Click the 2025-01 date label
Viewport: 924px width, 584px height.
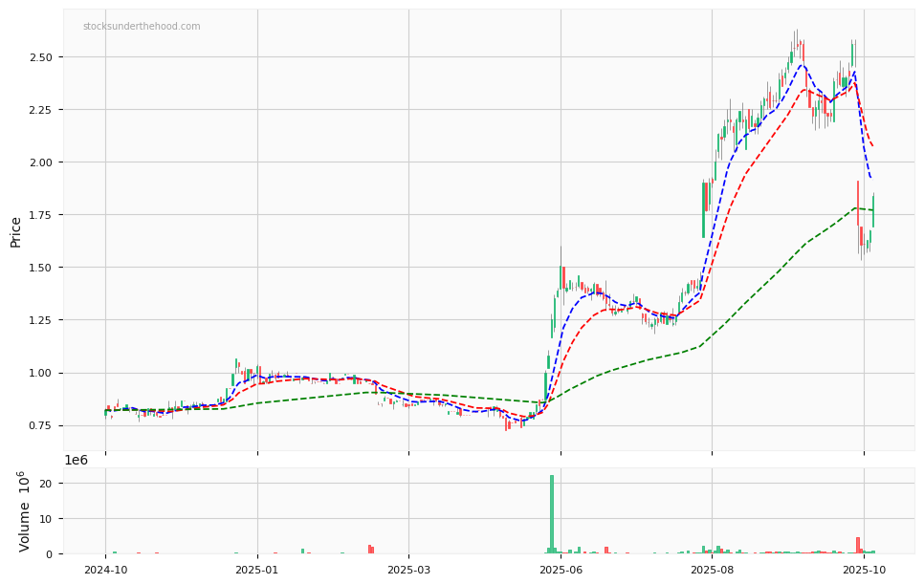[x=257, y=571]
